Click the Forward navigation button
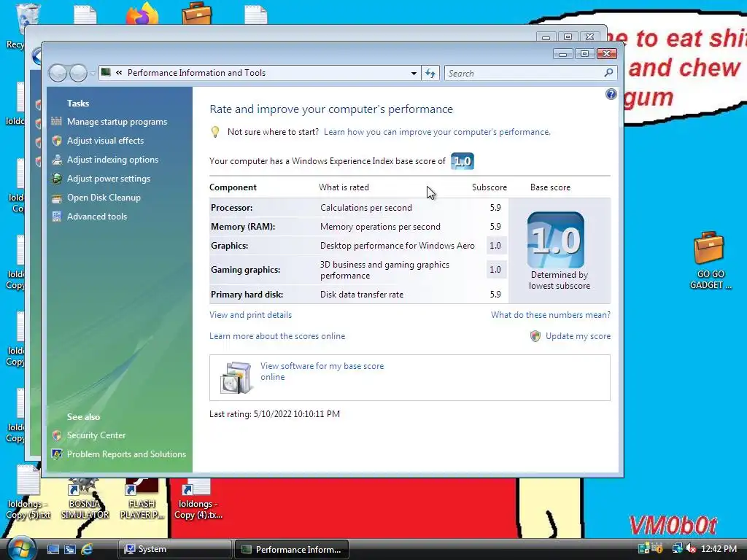The height and width of the screenshot is (560, 747). click(78, 74)
